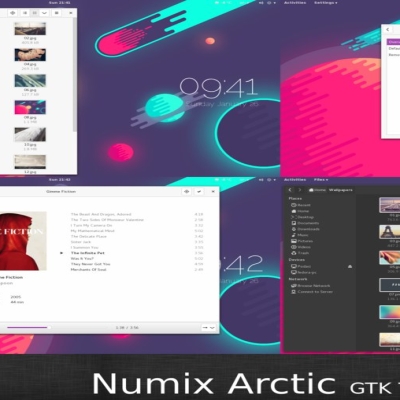Image resolution: width=400 pixels, height=400 pixels.
Task: Click the checkmark select button in the music player
Action: [199, 191]
